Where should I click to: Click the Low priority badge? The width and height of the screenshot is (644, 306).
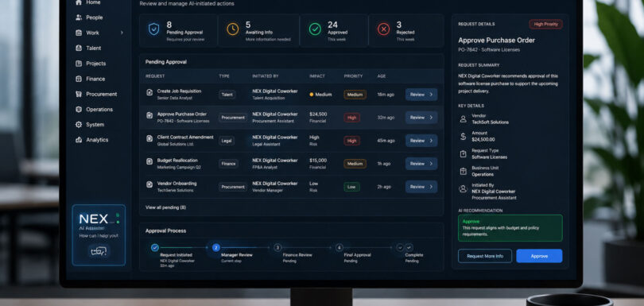351,187
